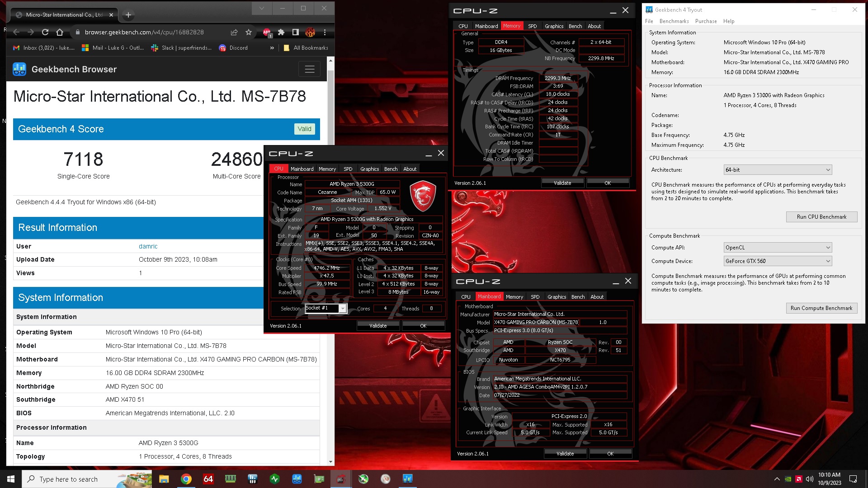Open the Slack superfriends bookmark
The width and height of the screenshot is (868, 488).
coord(181,48)
